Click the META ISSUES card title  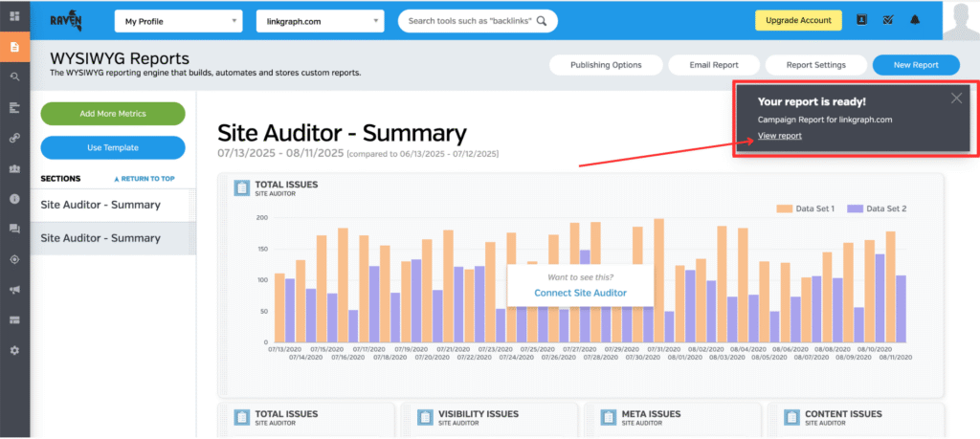click(x=651, y=414)
